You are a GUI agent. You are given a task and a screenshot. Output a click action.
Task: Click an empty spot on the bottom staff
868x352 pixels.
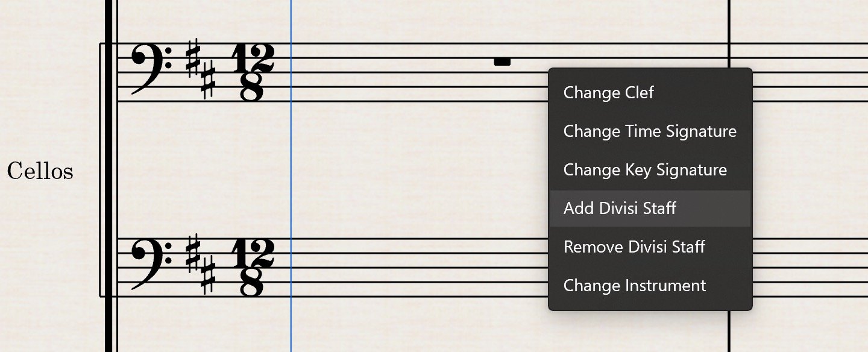392,267
